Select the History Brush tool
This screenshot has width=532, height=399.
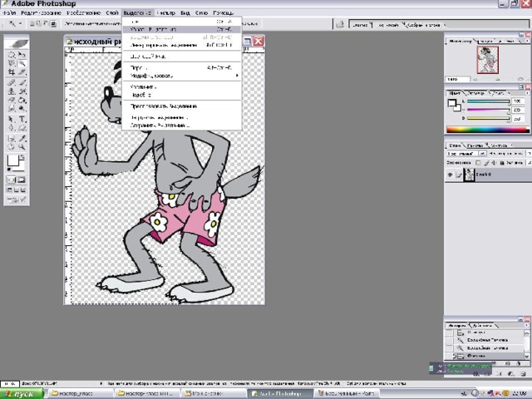pyautogui.click(x=22, y=91)
